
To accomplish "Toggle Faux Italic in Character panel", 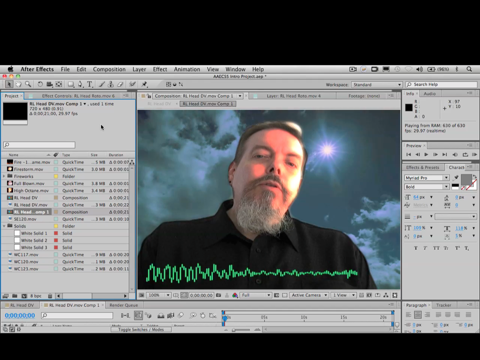I will [425, 248].
